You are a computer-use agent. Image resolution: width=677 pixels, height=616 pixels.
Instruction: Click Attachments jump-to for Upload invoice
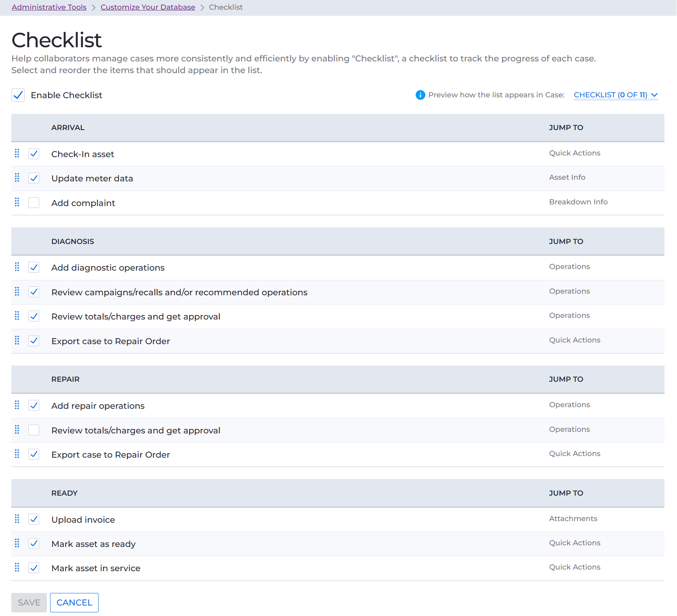pos(573,519)
